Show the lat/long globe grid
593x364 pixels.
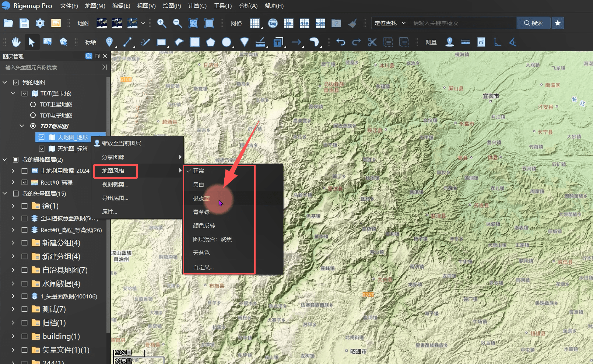click(x=273, y=23)
